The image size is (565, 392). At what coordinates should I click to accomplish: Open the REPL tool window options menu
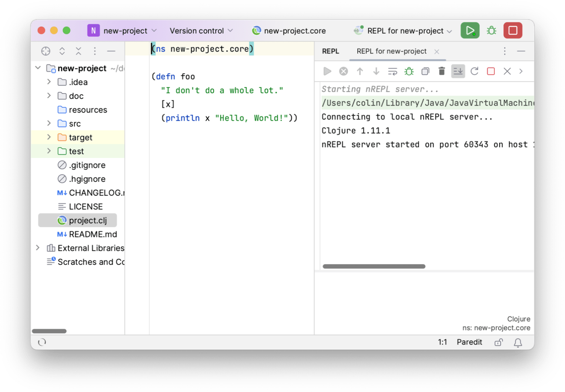(505, 51)
